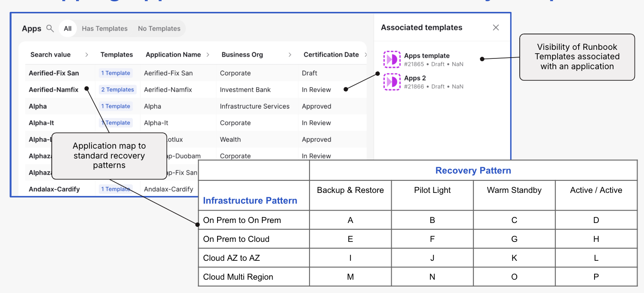Select the All filter tab
644x293 pixels.
point(67,28)
